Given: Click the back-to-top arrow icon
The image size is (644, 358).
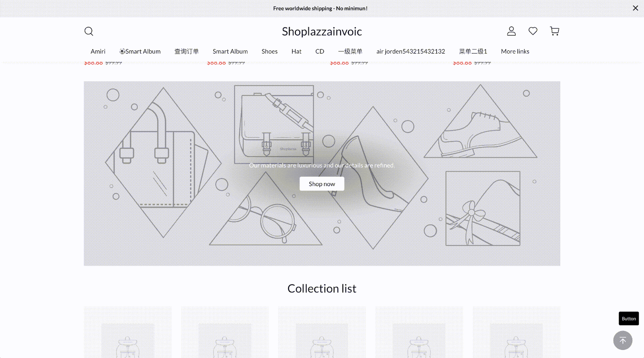Looking at the screenshot, I should 623,340.
